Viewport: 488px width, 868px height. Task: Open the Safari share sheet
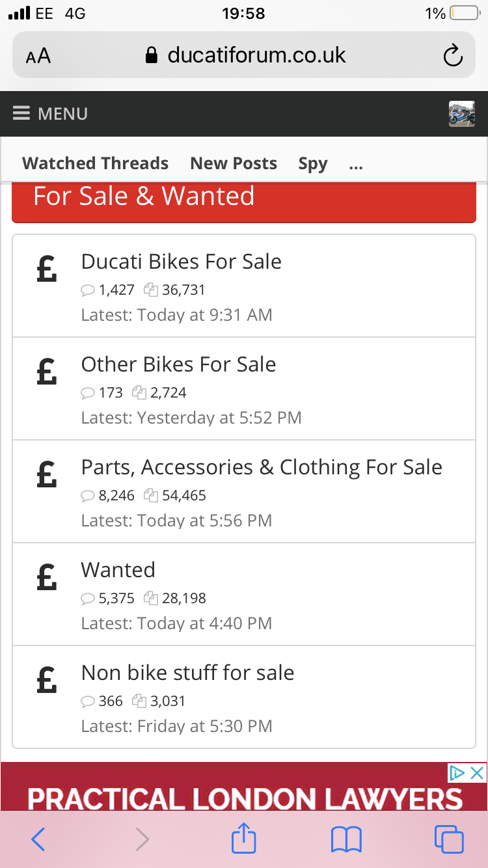[244, 839]
